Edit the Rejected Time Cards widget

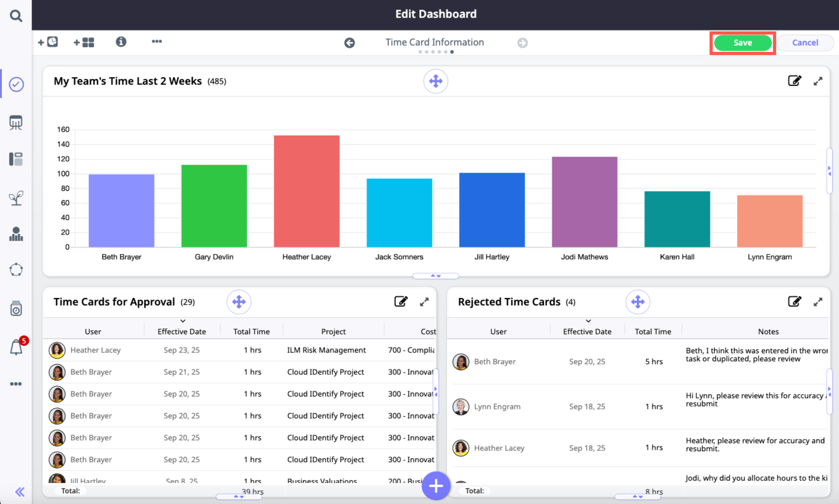(x=794, y=302)
